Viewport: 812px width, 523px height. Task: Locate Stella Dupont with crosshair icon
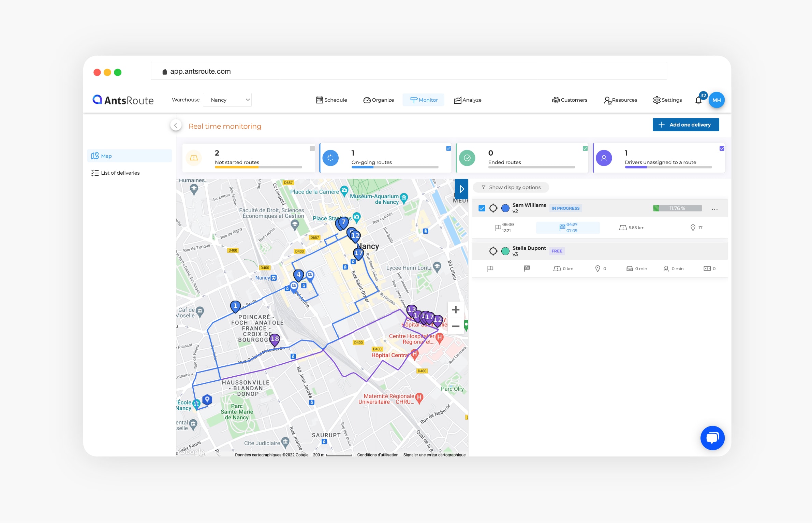pos(493,251)
